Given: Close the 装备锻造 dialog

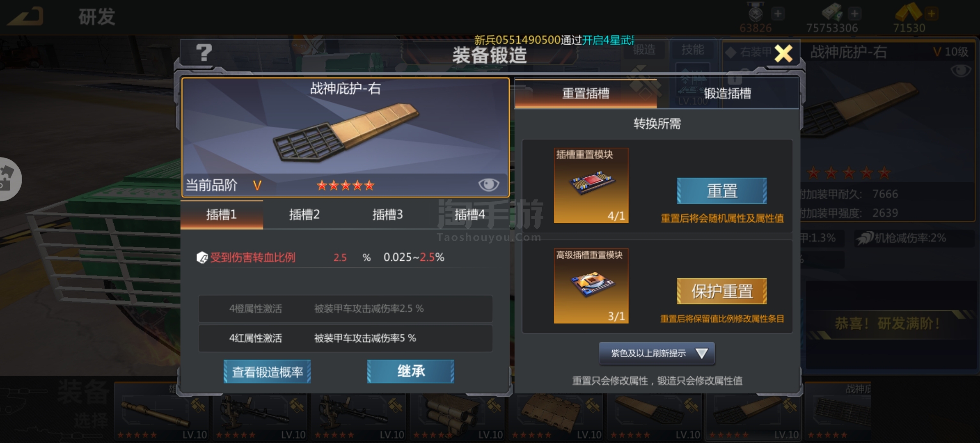Looking at the screenshot, I should click(x=783, y=53).
